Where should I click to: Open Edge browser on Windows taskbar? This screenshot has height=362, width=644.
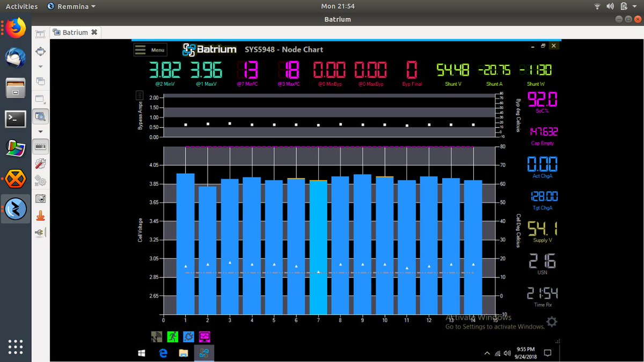coord(163,353)
